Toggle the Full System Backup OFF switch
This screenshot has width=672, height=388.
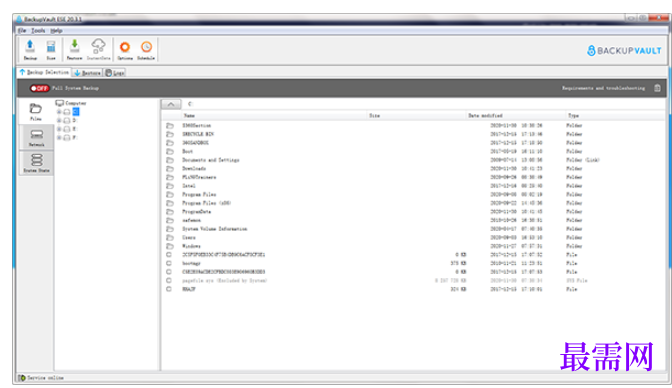(39, 88)
